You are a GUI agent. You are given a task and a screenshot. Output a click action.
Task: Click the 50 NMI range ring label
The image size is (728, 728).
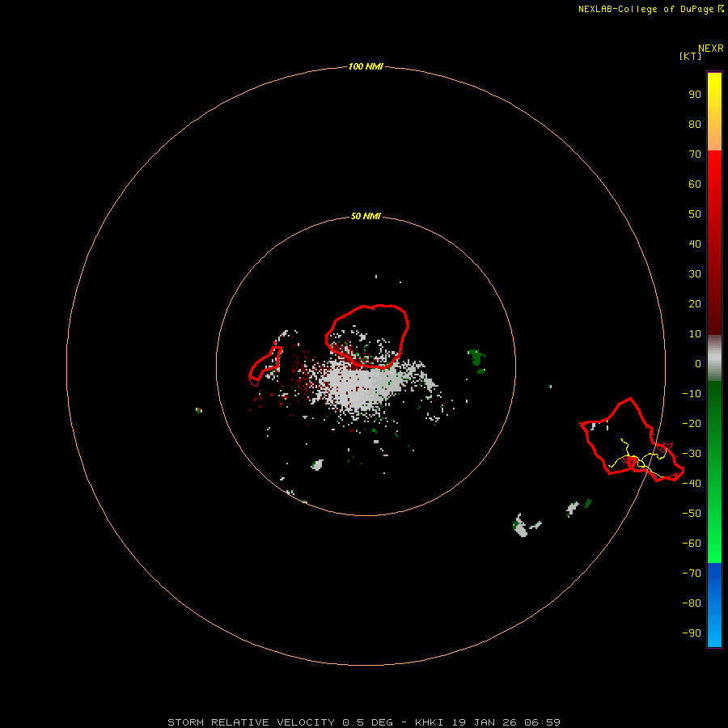366,216
